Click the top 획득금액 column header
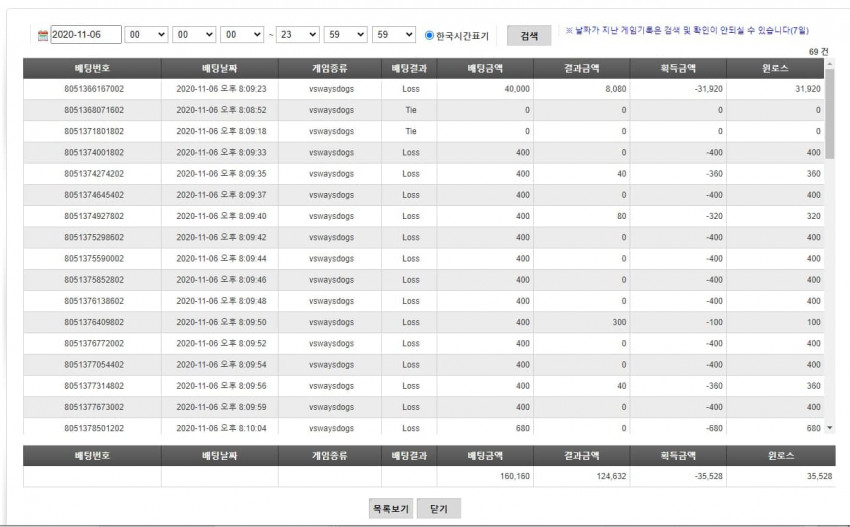 [x=678, y=68]
